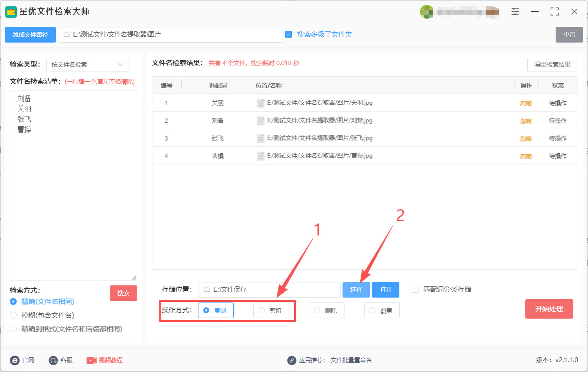Click the 应用推荐 link icon
The width and height of the screenshot is (588, 372).
(x=292, y=360)
